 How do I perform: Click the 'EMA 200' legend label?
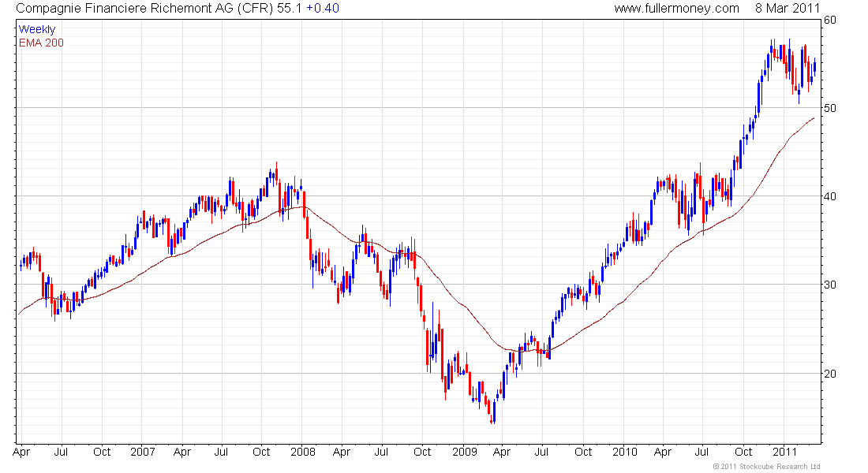tap(41, 43)
